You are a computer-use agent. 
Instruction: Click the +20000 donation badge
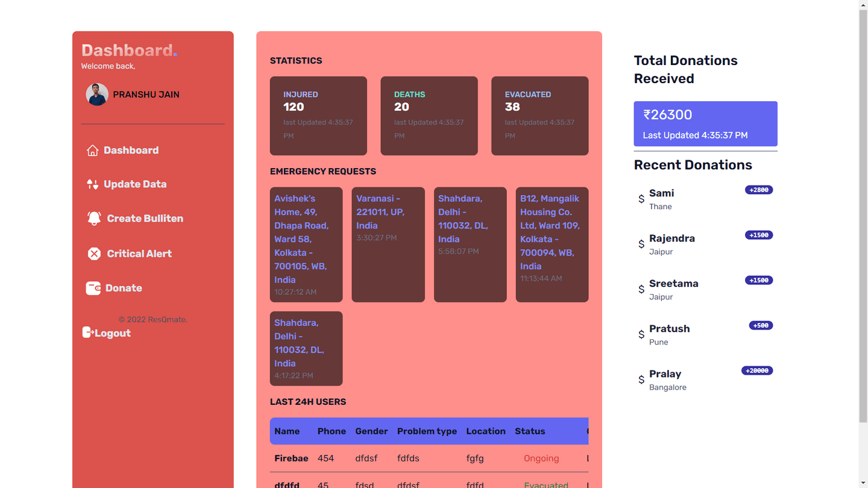[757, 371]
